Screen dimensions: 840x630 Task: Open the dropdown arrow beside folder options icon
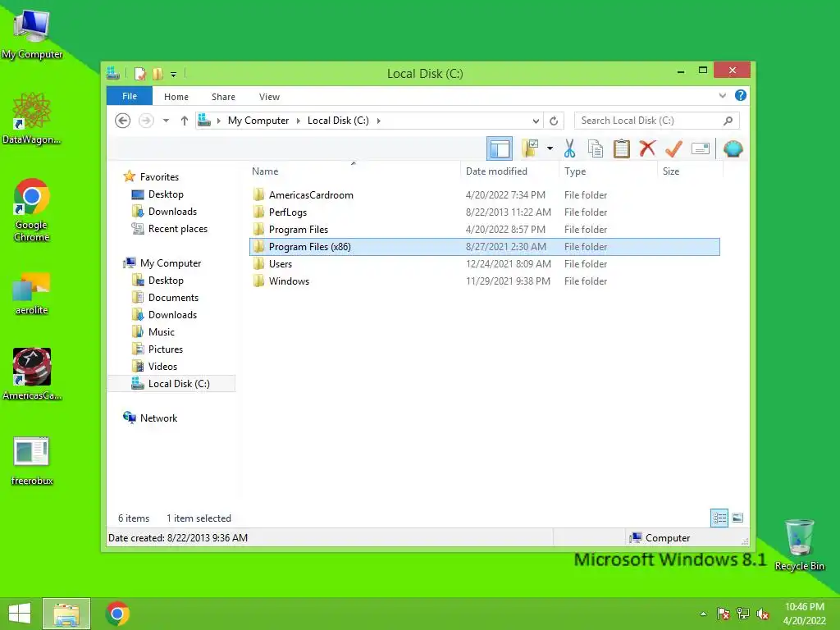click(x=550, y=148)
